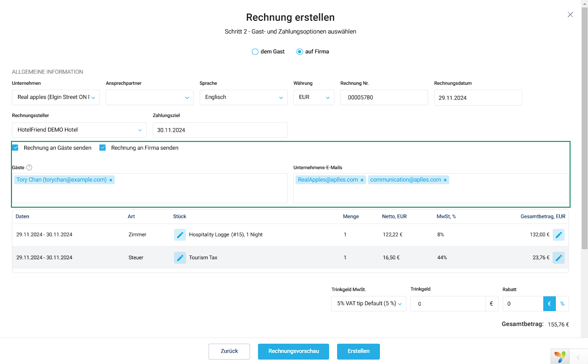The height and width of the screenshot is (364, 588).
Task: Remove Tory Chan guest email tag
Action: click(x=111, y=180)
